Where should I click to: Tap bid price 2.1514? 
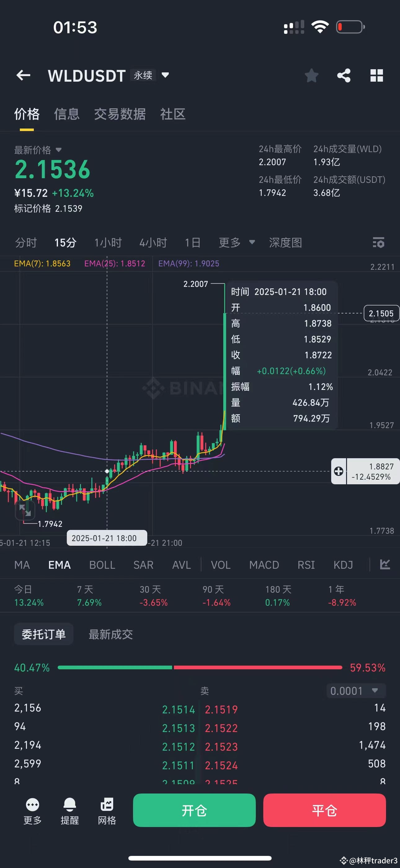pyautogui.click(x=179, y=709)
